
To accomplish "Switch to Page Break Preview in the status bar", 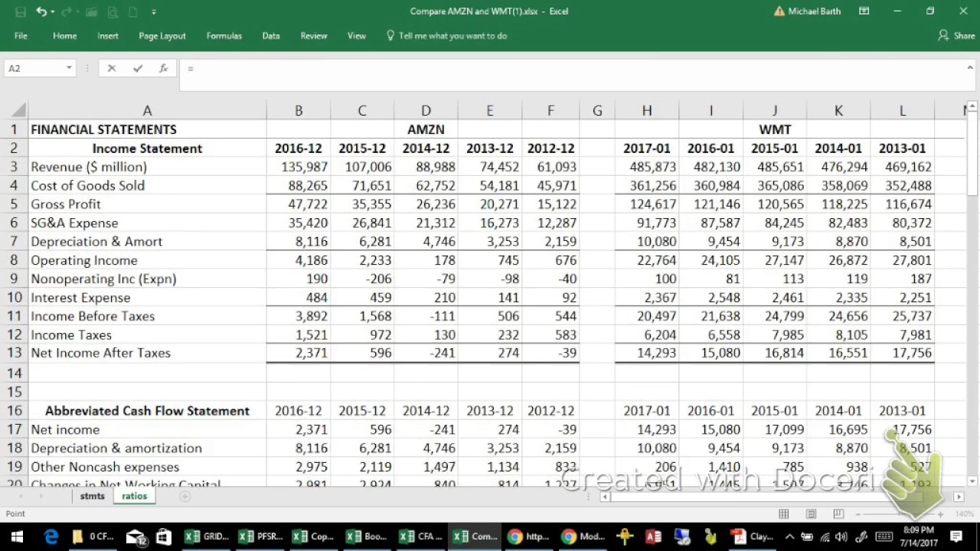I will coord(838,514).
